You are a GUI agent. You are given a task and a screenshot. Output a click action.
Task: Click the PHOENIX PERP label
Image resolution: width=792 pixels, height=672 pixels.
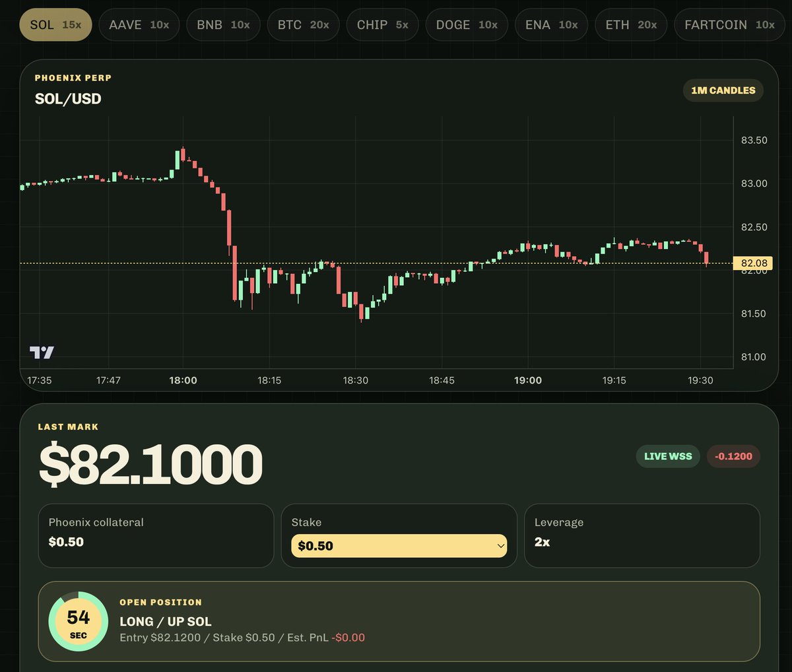click(73, 78)
